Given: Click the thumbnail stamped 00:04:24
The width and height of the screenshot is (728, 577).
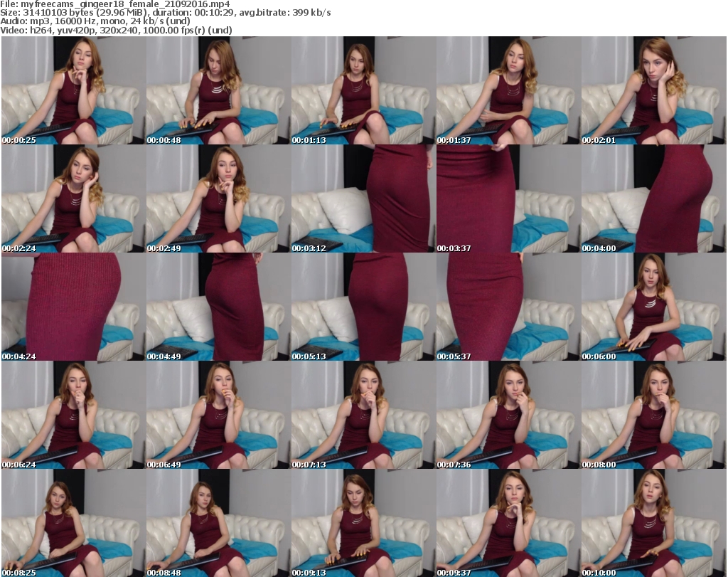Looking at the screenshot, I should 73,307.
